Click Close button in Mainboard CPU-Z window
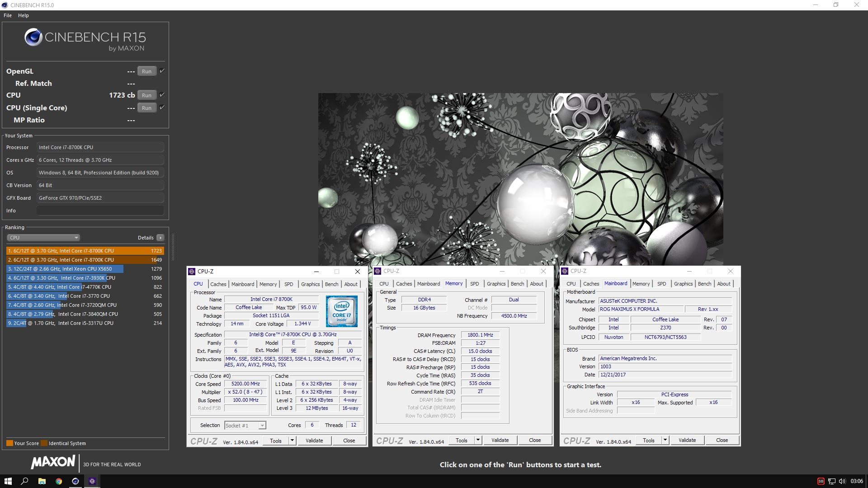This screenshot has height=488, width=868. (x=722, y=440)
